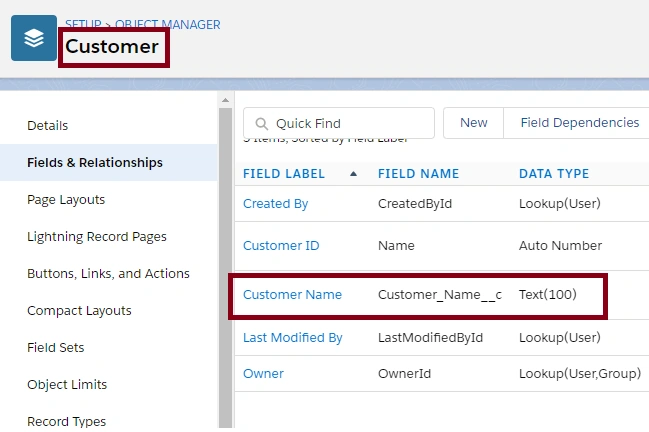Open Compact Layouts section
The image size is (649, 432).
pos(79,311)
